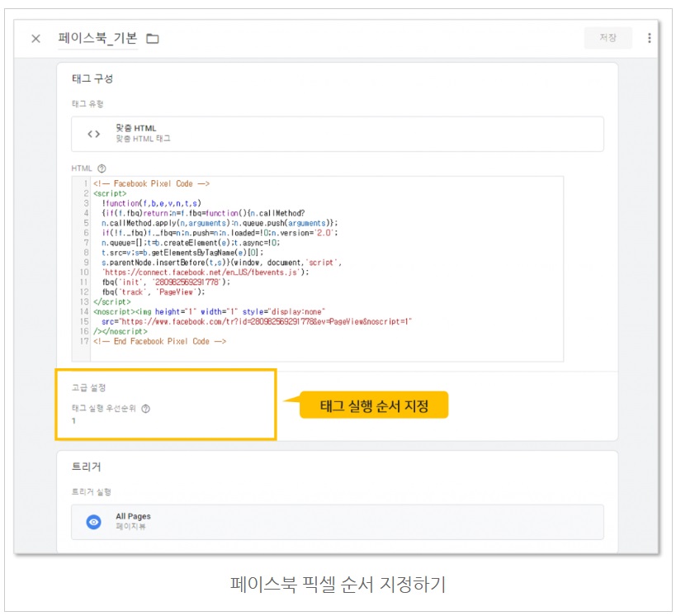The height and width of the screenshot is (616, 676).
Task: Click the End Facebook Pixel Code comment
Action: pyautogui.click(x=159, y=341)
